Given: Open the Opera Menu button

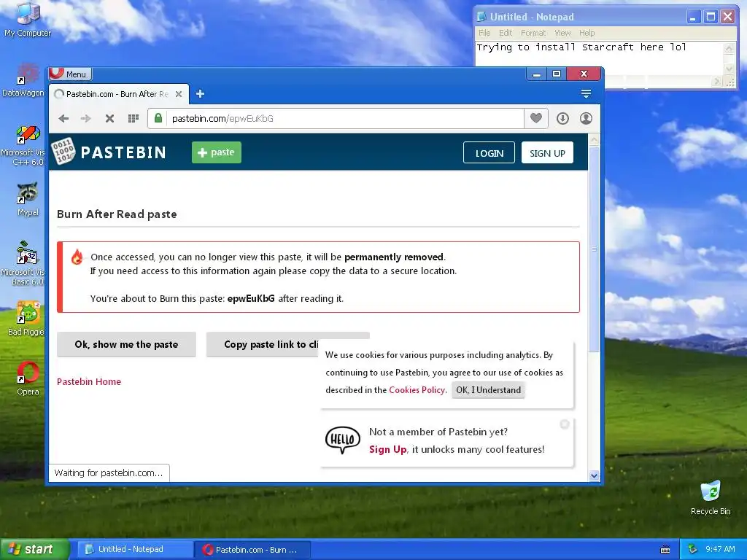Looking at the screenshot, I should pos(71,74).
